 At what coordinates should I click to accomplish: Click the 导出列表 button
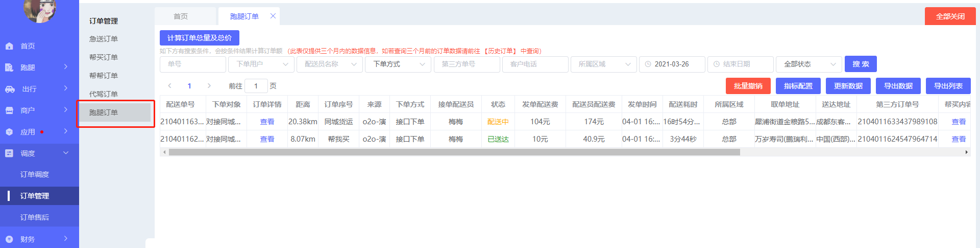[948, 86]
